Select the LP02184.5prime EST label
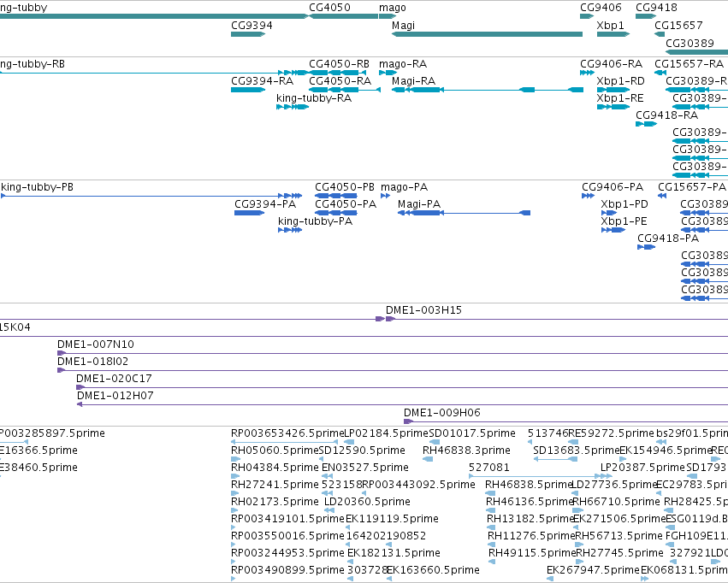Screen dimensions: 728x583 pos(386,433)
